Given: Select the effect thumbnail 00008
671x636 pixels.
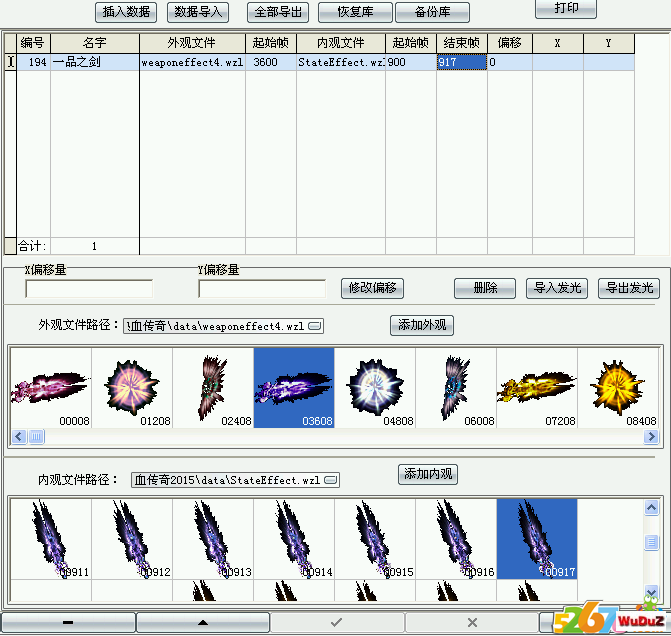Looking at the screenshot, I should pos(51,388).
